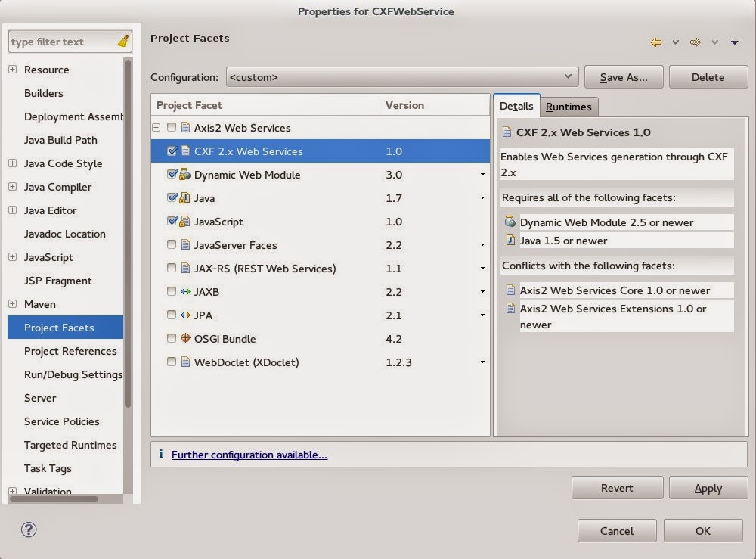The image size is (756, 559).
Task: Open the JPA version dropdown
Action: (x=482, y=315)
